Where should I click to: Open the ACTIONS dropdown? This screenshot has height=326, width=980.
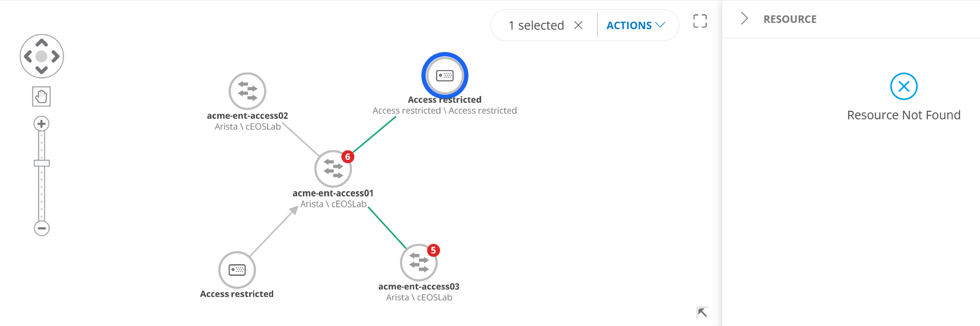click(x=635, y=25)
